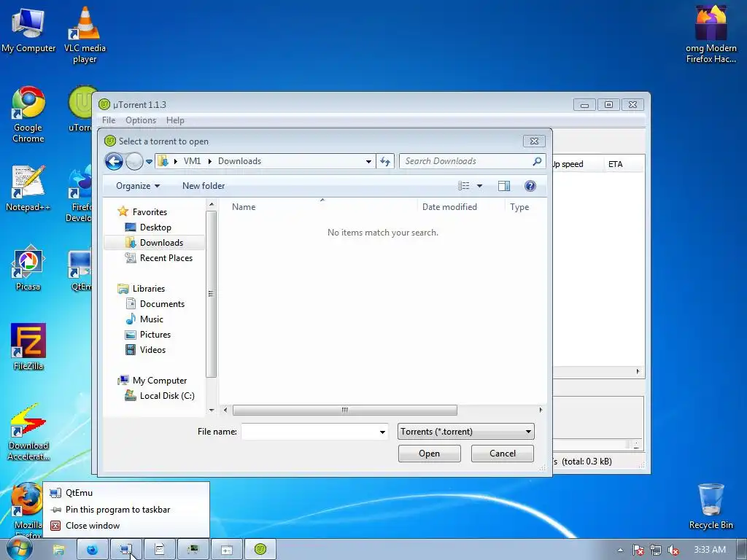Open Notepad++ desktop shortcut
This screenshot has height=560, width=747.
click(x=28, y=188)
